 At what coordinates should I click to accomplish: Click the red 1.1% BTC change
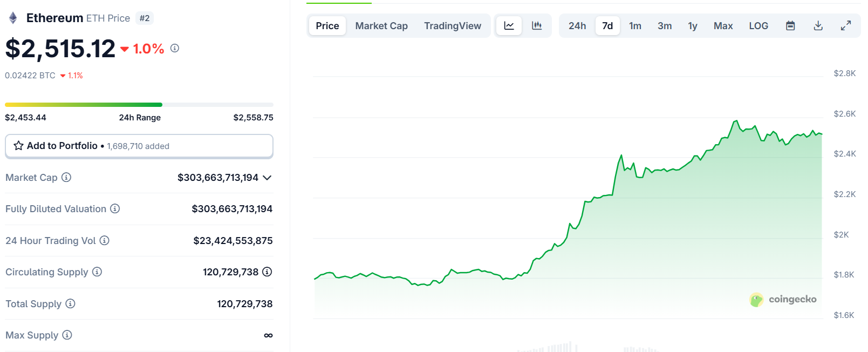72,76
